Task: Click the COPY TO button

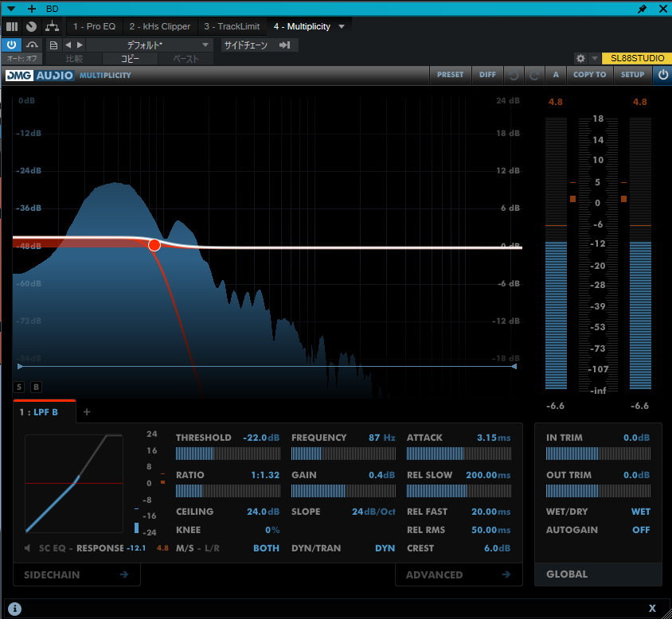Action: click(589, 75)
